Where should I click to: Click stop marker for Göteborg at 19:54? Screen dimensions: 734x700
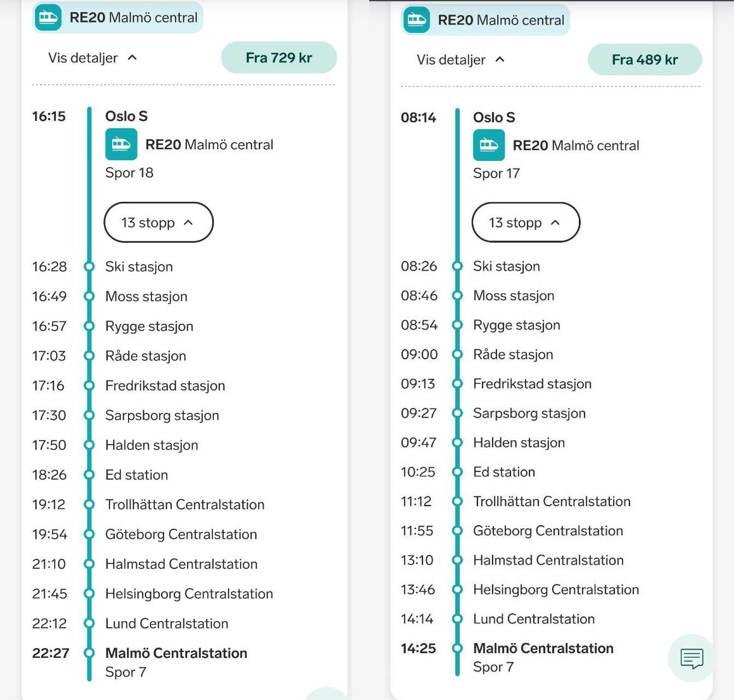click(89, 534)
